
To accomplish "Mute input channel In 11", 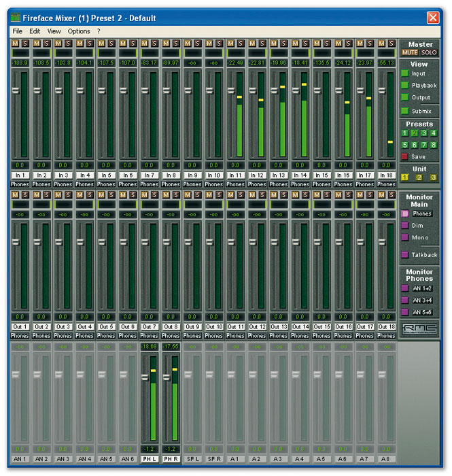I will click(x=231, y=43).
